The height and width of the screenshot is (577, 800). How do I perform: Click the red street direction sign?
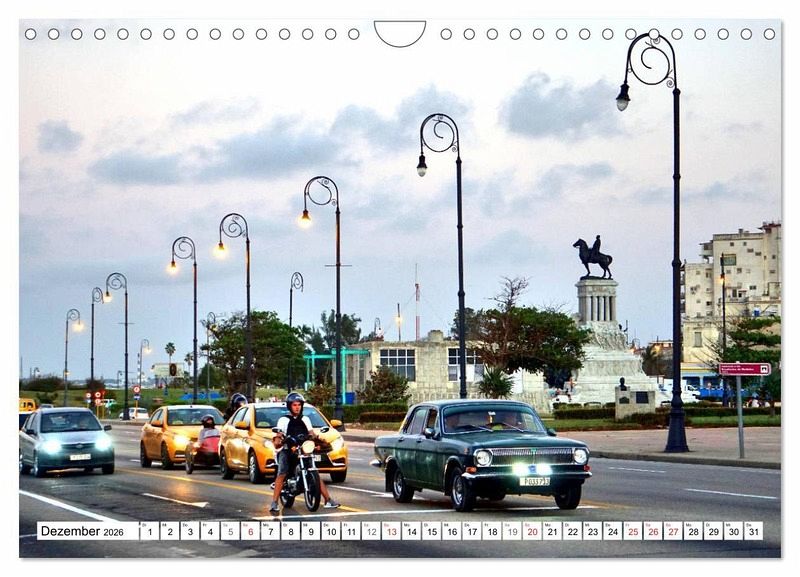[x=744, y=369]
